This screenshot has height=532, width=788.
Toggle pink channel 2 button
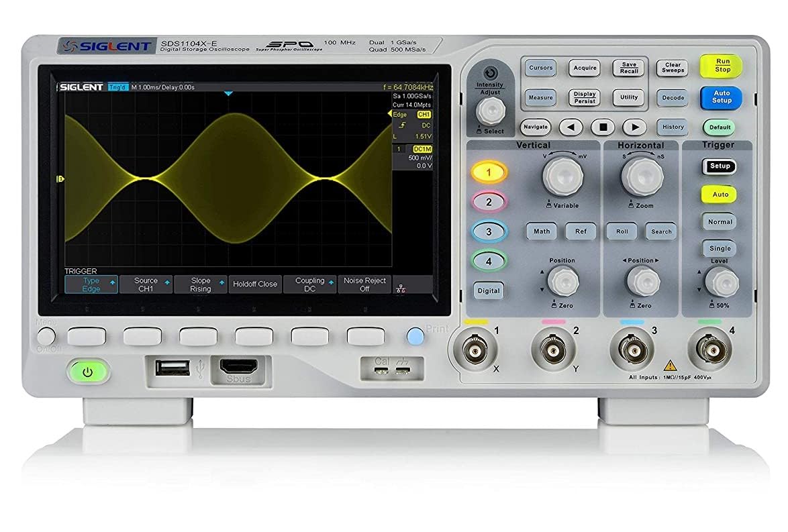coord(489,202)
